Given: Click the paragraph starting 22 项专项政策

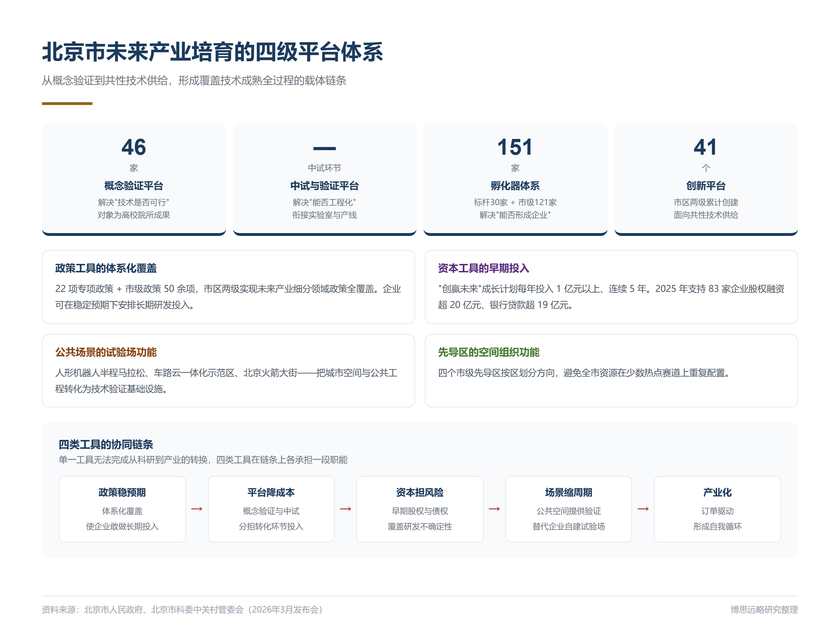Looking at the screenshot, I should 228,296.
